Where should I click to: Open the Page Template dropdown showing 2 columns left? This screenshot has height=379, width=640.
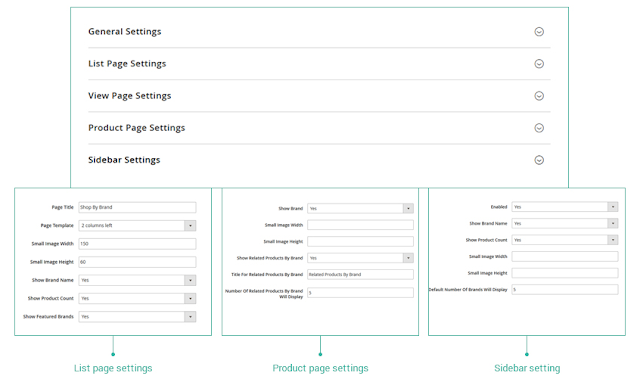137,226
